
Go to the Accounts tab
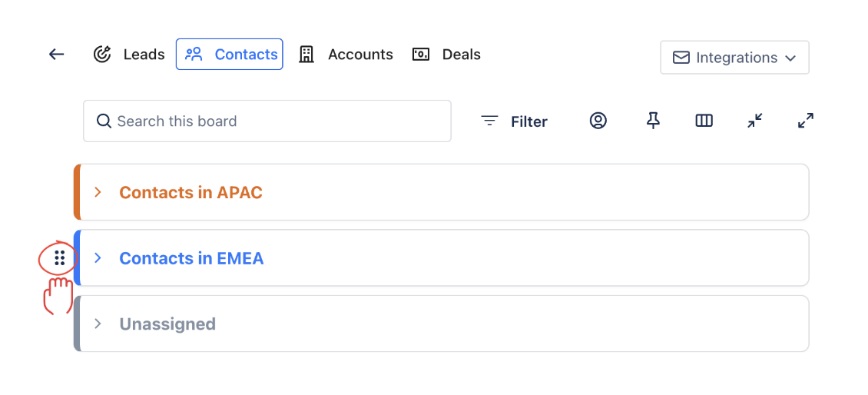pos(346,55)
